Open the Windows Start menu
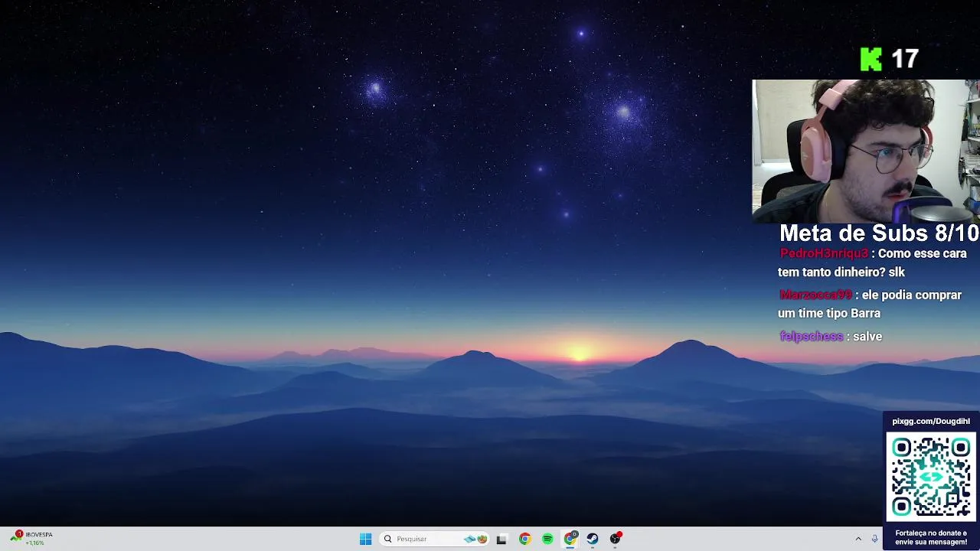The width and height of the screenshot is (980, 551). [x=365, y=539]
